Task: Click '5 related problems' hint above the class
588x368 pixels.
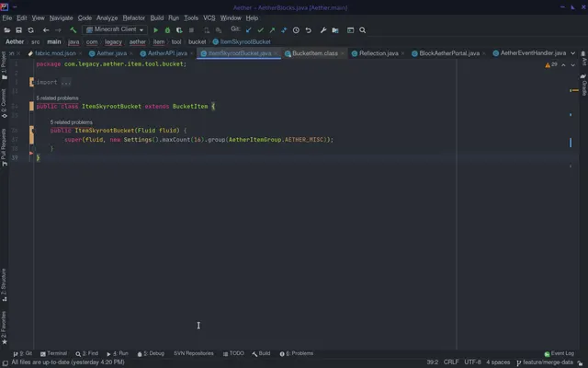Action: 57,98
